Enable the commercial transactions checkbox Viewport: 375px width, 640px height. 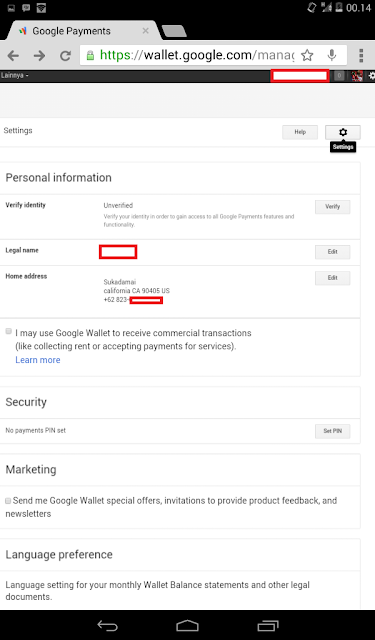pyautogui.click(x=9, y=331)
